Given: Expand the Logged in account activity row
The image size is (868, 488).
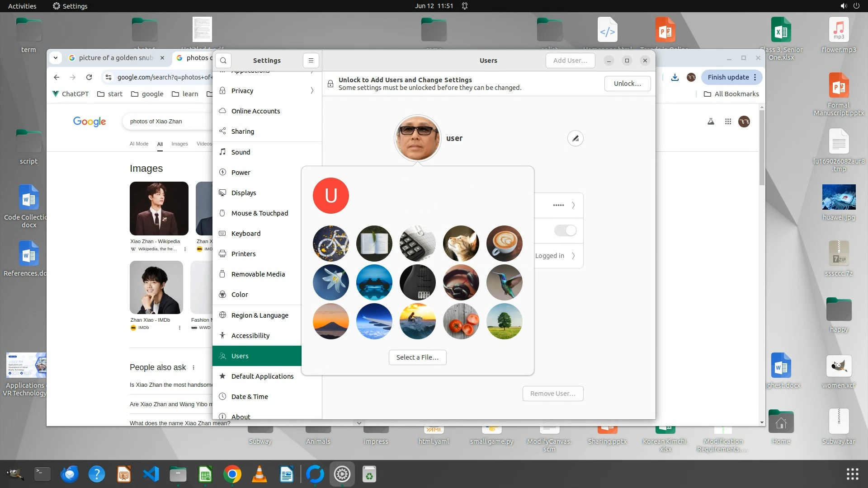Looking at the screenshot, I should 573,256.
